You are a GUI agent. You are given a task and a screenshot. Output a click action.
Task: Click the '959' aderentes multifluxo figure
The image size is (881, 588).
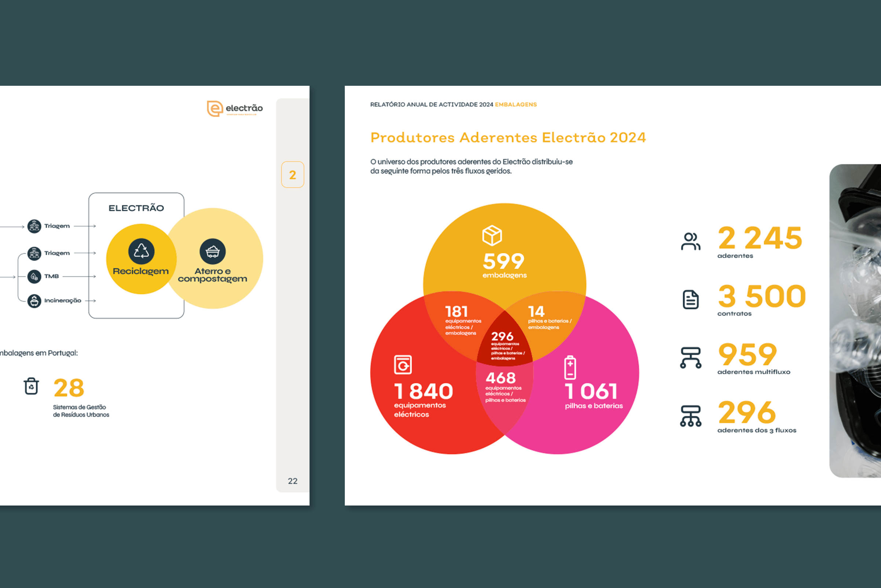(747, 354)
